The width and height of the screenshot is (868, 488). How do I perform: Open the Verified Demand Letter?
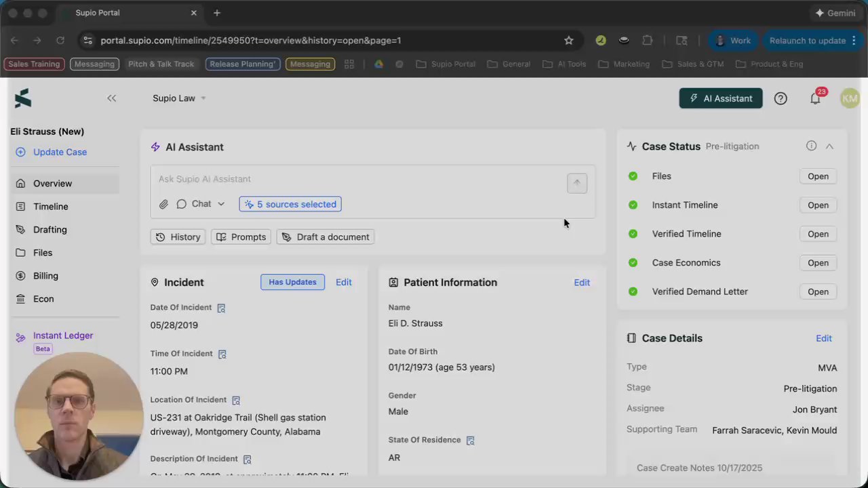[818, 291]
